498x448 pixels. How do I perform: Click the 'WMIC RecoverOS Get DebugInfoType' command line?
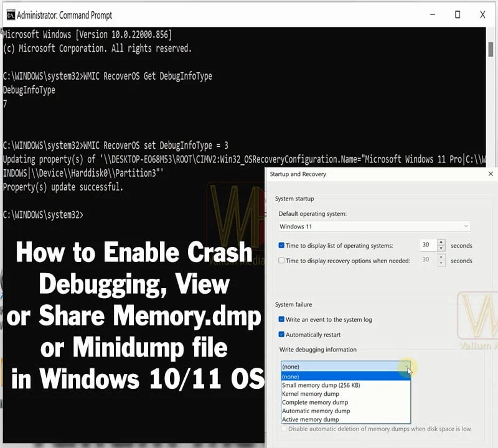(107, 76)
